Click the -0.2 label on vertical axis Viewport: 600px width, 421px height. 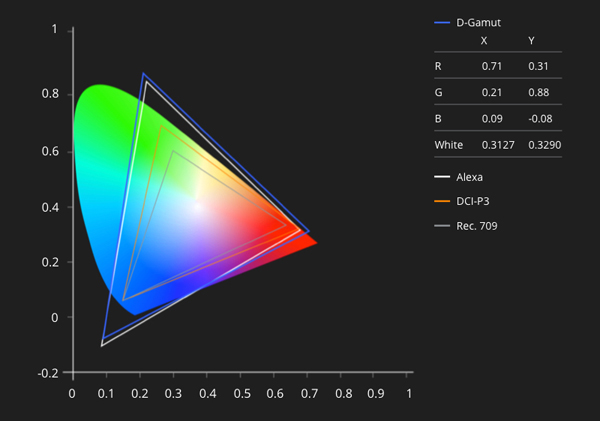pos(48,373)
